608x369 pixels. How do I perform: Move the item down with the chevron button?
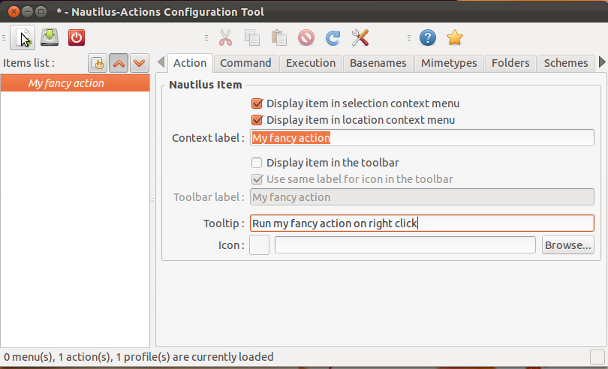coord(139,63)
